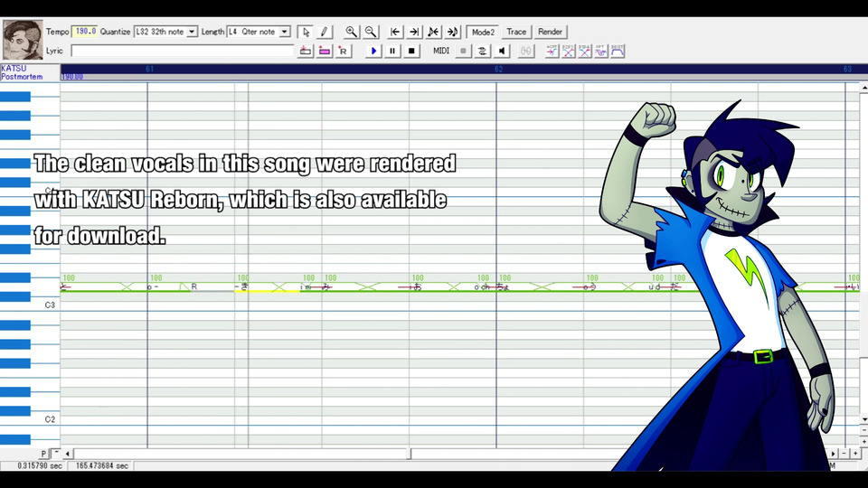Open the Quantize dropdown
Viewport: 868px width, 488px height.
click(x=192, y=33)
